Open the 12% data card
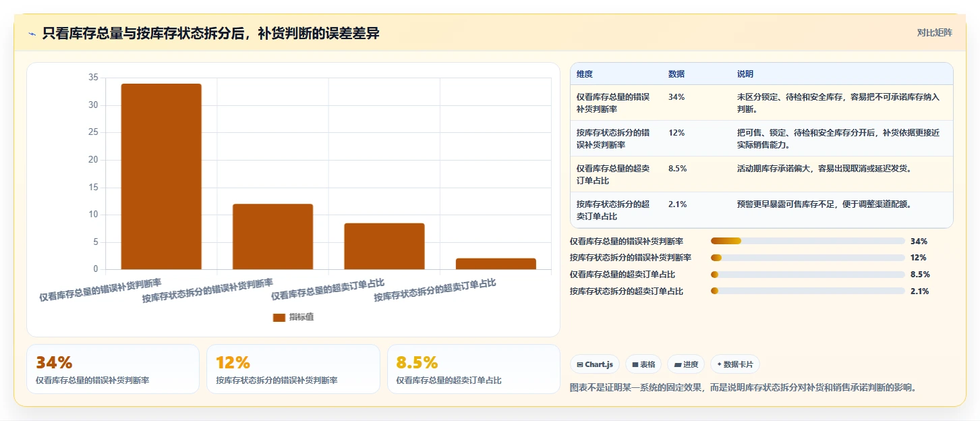The image size is (980, 421). [x=293, y=369]
